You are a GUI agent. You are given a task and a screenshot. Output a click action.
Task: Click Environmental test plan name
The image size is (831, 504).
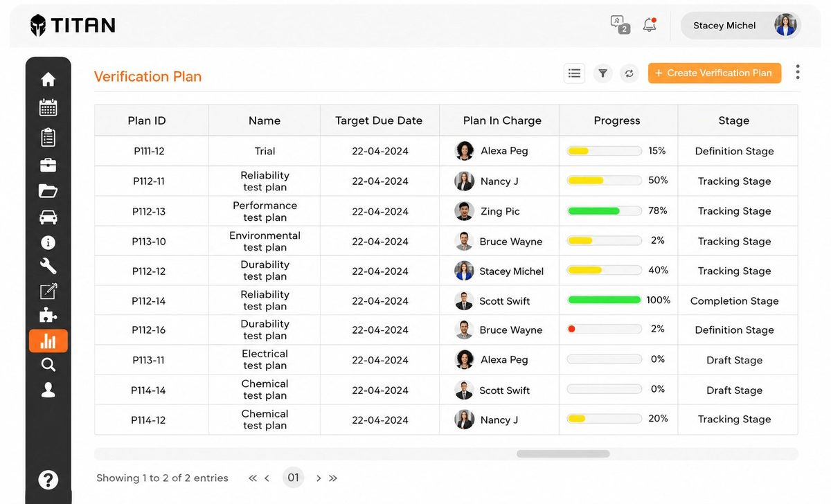point(265,241)
